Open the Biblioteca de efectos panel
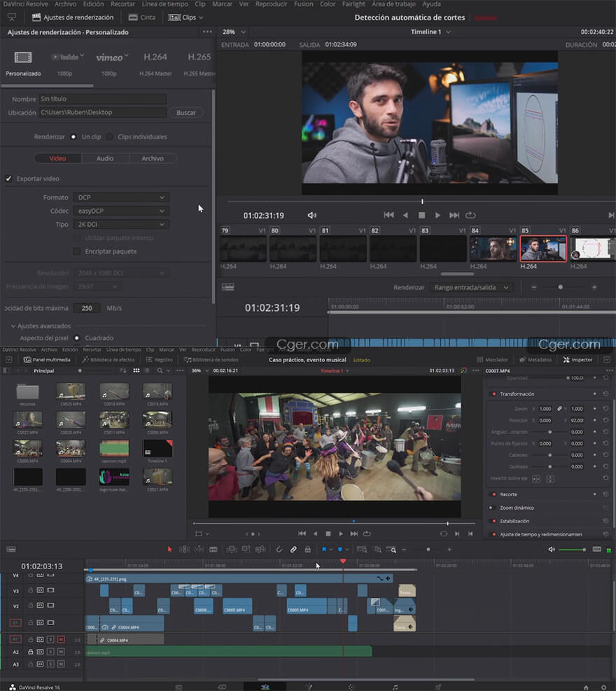 tap(108, 360)
